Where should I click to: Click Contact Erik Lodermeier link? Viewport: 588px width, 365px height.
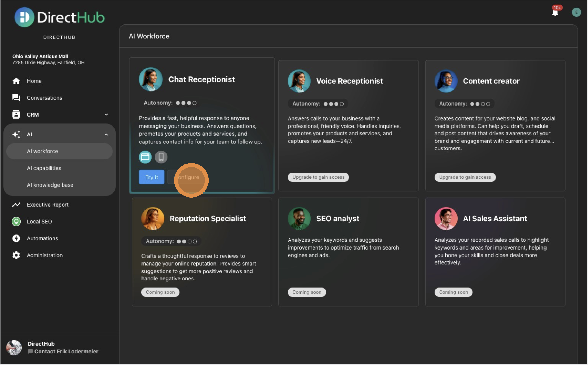(x=66, y=352)
